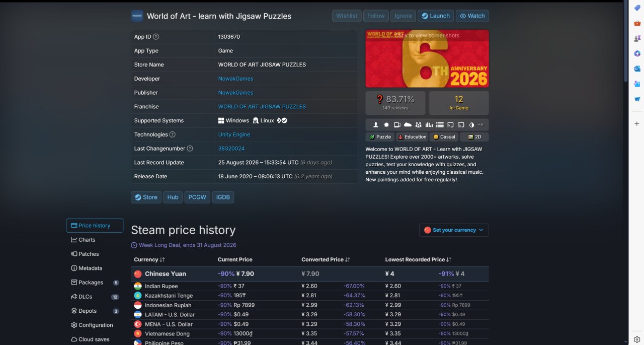The width and height of the screenshot is (644, 345).
Task: Open the Set your currency dropdown
Action: click(454, 230)
